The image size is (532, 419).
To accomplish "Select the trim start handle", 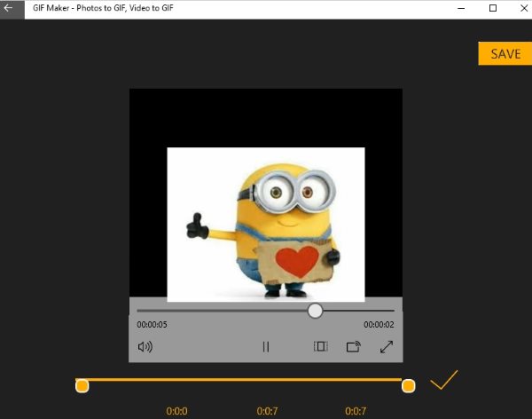I will [82, 385].
